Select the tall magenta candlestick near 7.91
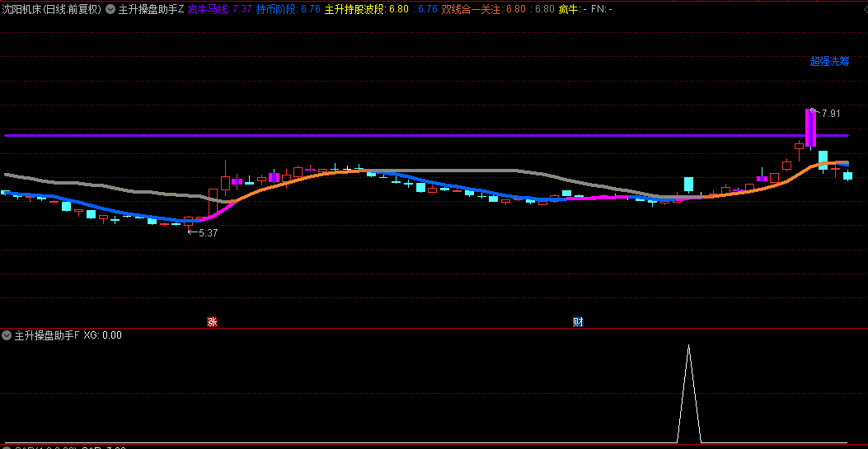868x449 pixels. point(810,129)
